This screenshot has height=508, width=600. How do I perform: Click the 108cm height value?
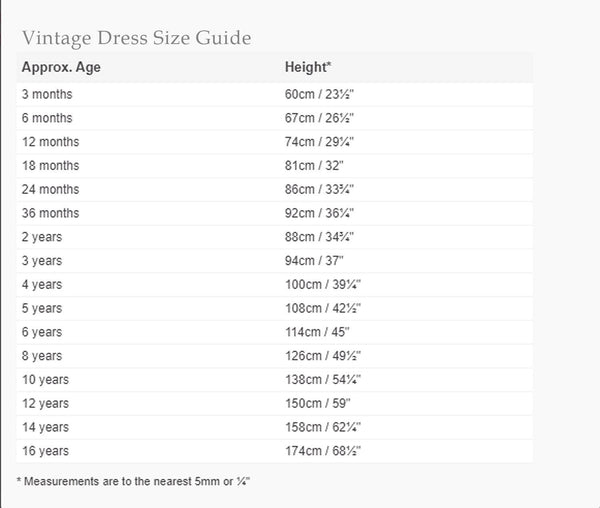(x=321, y=308)
